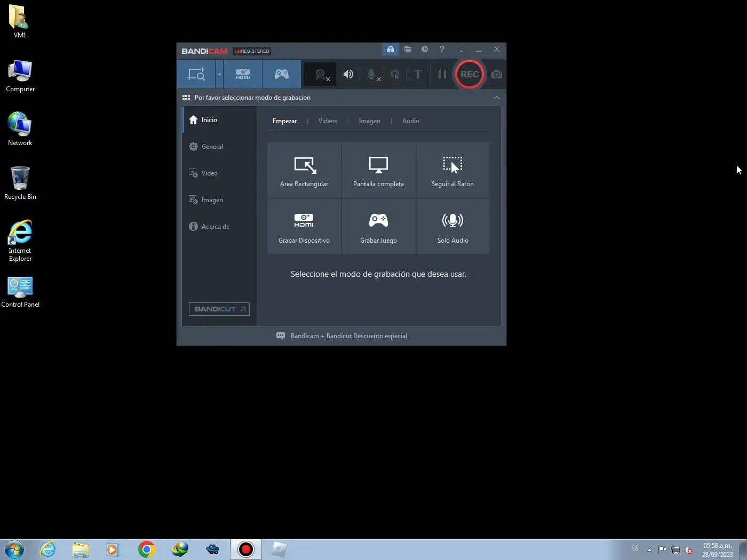Click the blue vehicle app icon in taskbar
Screen dimensions: 747x560
pyautogui.click(x=213, y=549)
